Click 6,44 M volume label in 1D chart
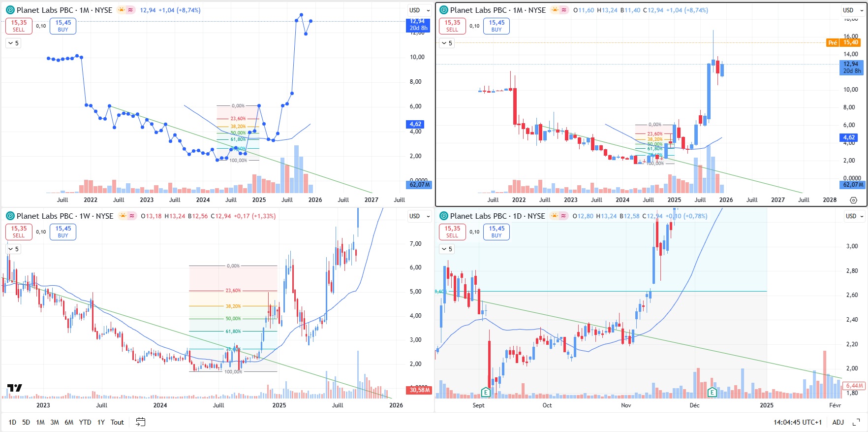Image resolution: width=868 pixels, height=432 pixels. 854,386
